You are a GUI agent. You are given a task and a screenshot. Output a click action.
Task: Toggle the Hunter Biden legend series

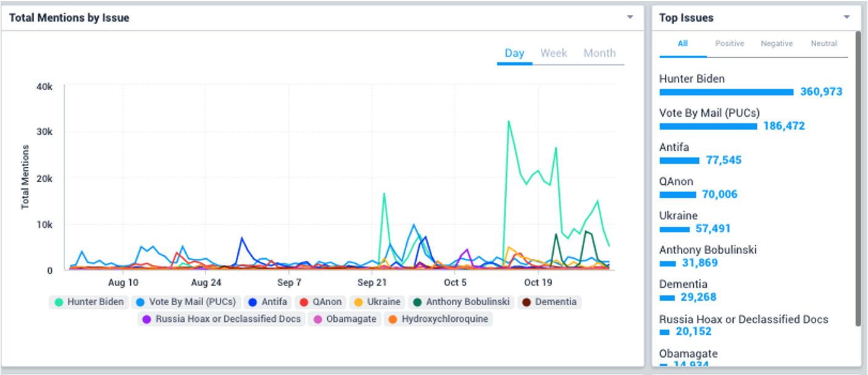click(x=89, y=302)
